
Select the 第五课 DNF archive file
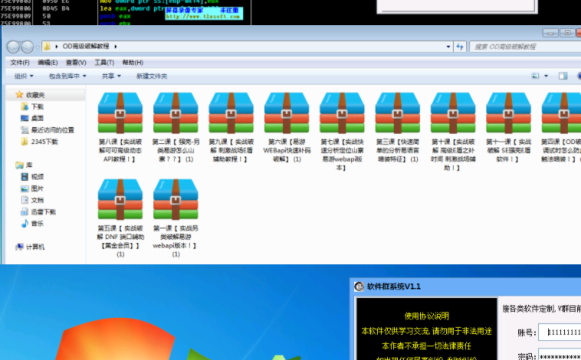(x=120, y=218)
